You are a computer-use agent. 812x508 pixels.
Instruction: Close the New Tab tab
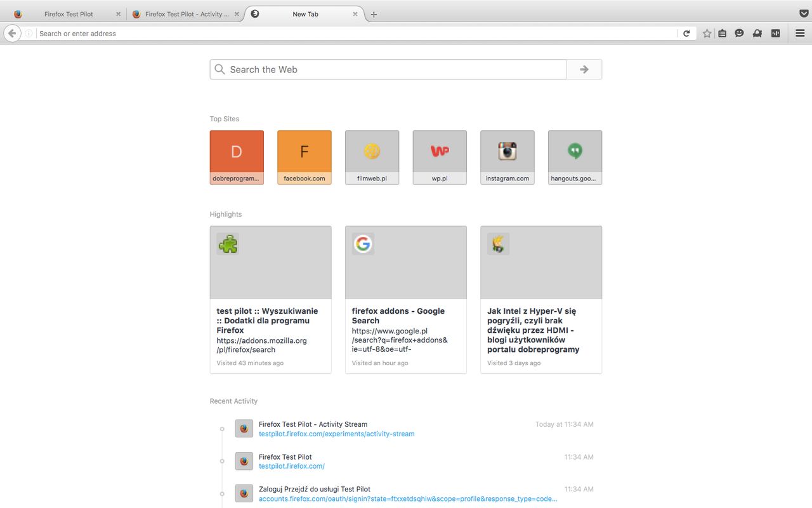[x=355, y=14]
